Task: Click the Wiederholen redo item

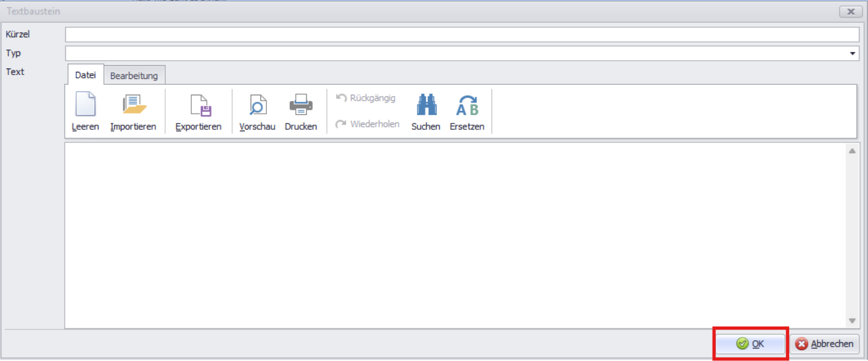Action: coord(367,124)
